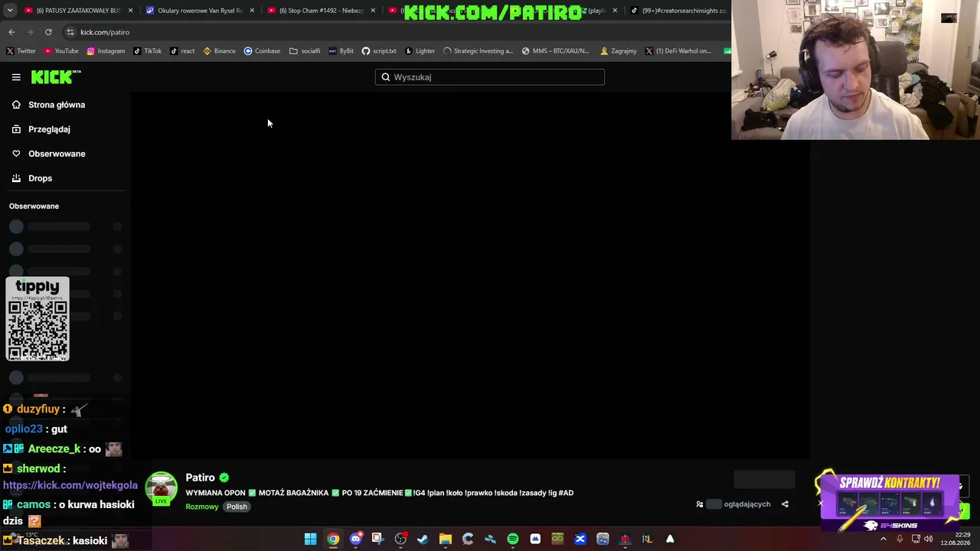
Task: Open the Windows Start menu
Action: 311,540
